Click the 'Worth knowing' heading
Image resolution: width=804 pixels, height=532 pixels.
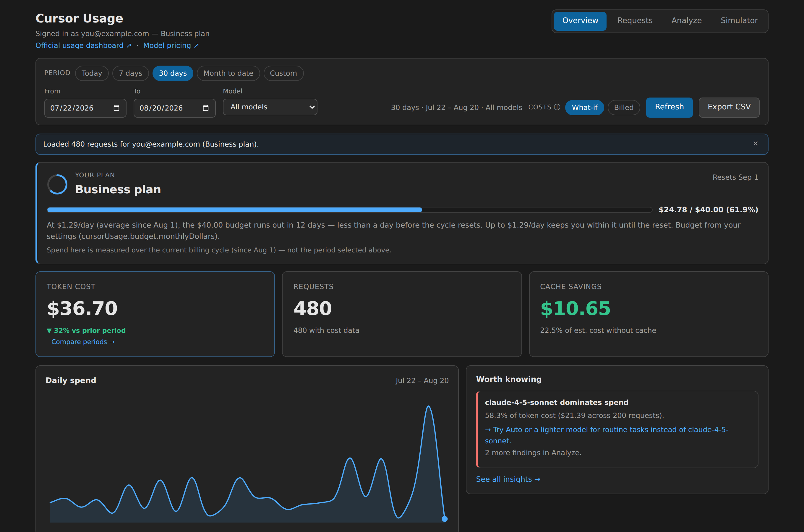point(508,379)
